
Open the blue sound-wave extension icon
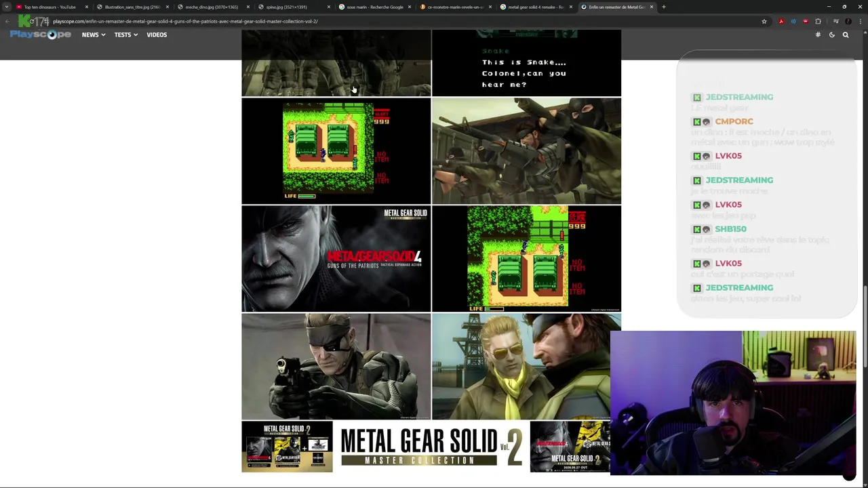point(793,21)
